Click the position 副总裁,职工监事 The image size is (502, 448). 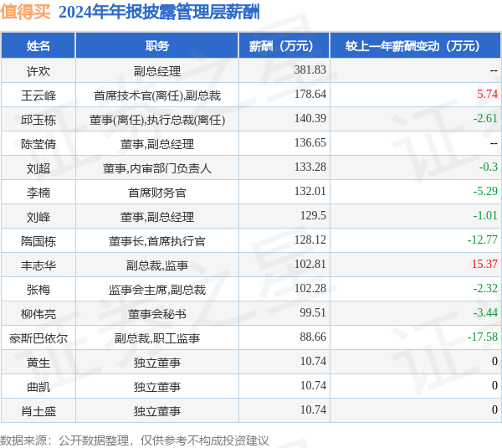[157, 338]
